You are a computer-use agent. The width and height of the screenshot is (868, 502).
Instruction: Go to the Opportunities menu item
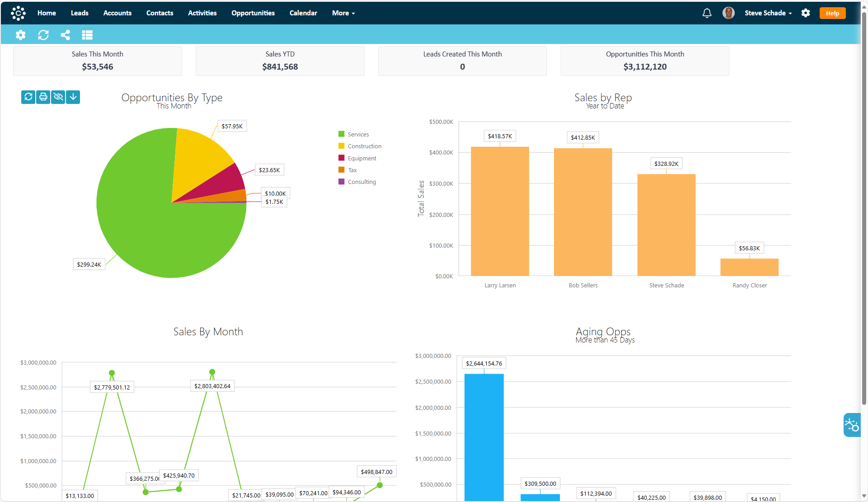point(253,13)
